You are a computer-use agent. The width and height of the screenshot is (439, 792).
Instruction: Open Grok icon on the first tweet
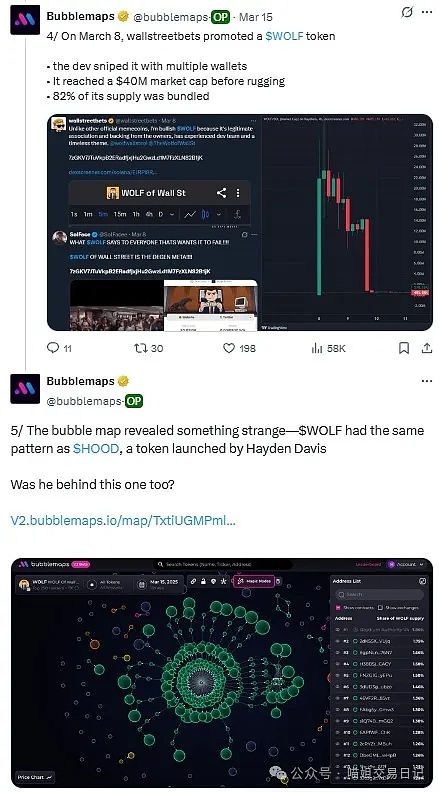(x=407, y=13)
